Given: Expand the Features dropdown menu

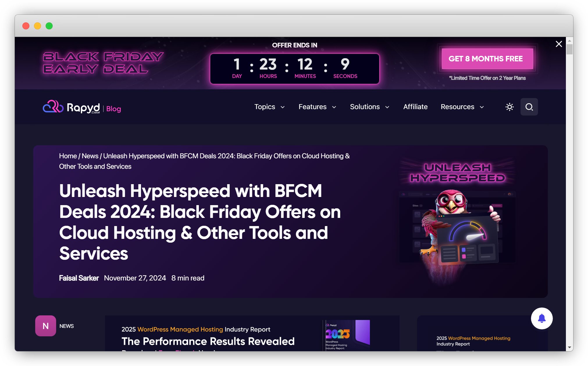Looking at the screenshot, I should coord(317,107).
